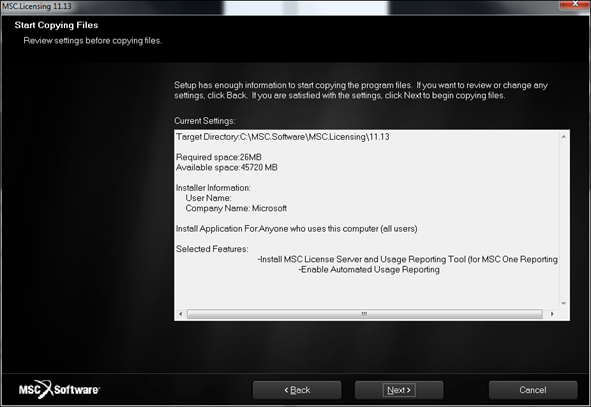Click the Next button to begin copying

click(399, 390)
